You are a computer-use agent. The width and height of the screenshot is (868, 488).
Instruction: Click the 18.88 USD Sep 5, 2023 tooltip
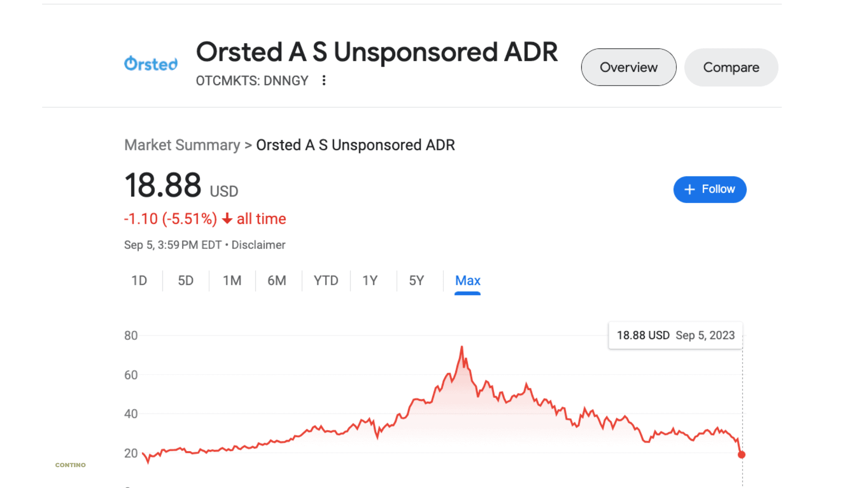pos(676,335)
